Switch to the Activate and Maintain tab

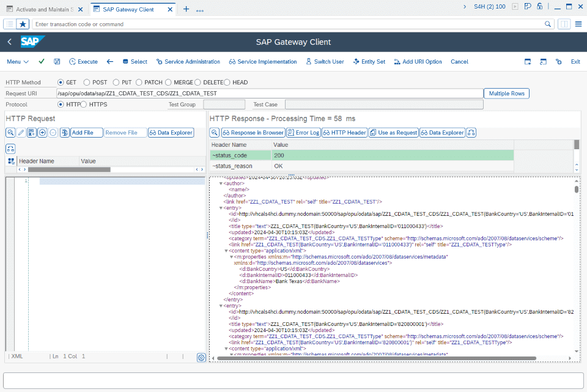43,9
